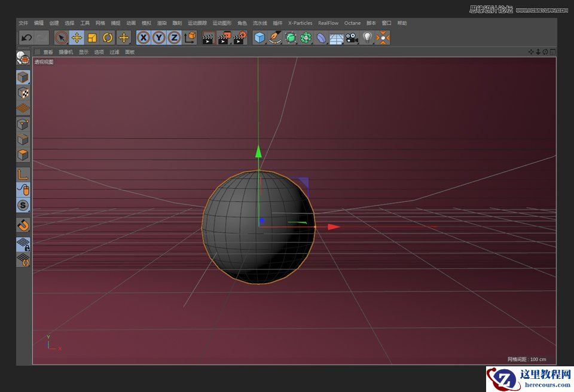Select the Rotate tool
The image size is (574, 392).
tap(108, 38)
